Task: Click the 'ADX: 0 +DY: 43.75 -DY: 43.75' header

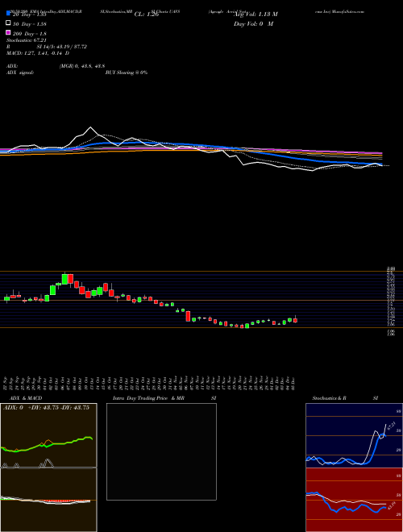Action: click(47, 408)
